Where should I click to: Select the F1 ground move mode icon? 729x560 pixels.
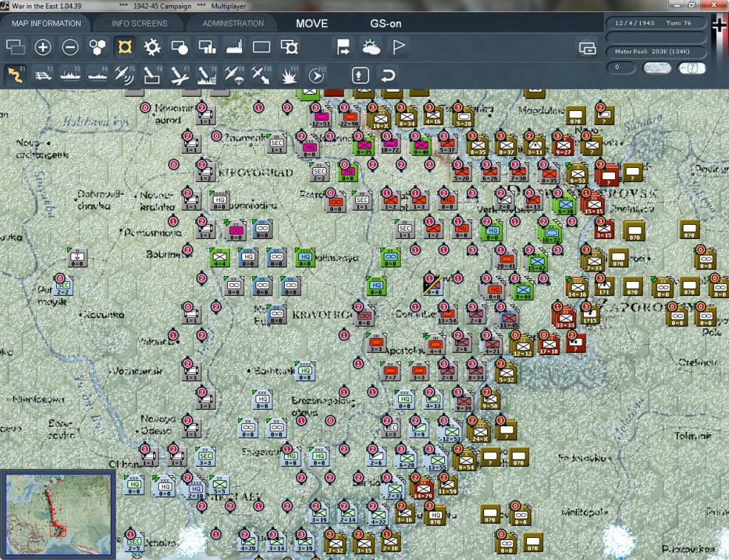(x=16, y=75)
